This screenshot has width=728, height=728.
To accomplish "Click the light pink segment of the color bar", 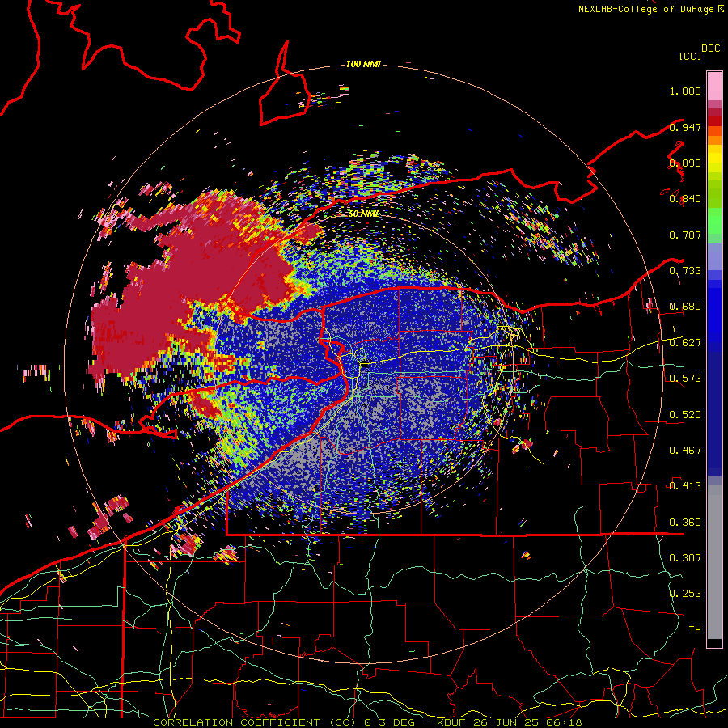I will tap(714, 86).
